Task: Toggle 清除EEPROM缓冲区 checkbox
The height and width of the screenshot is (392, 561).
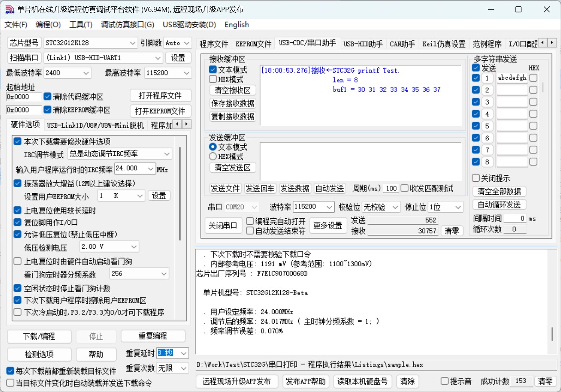Action: (48, 109)
